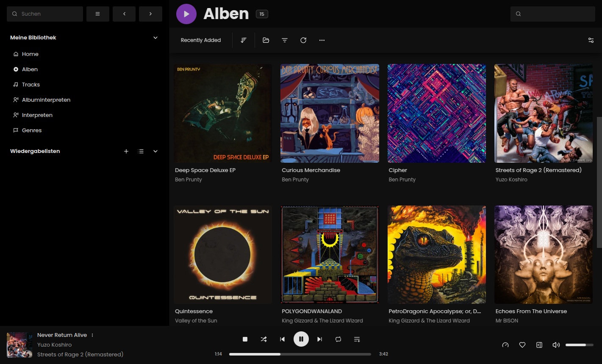This screenshot has height=364, width=602.
Task: Skip to the next track
Action: (320, 339)
